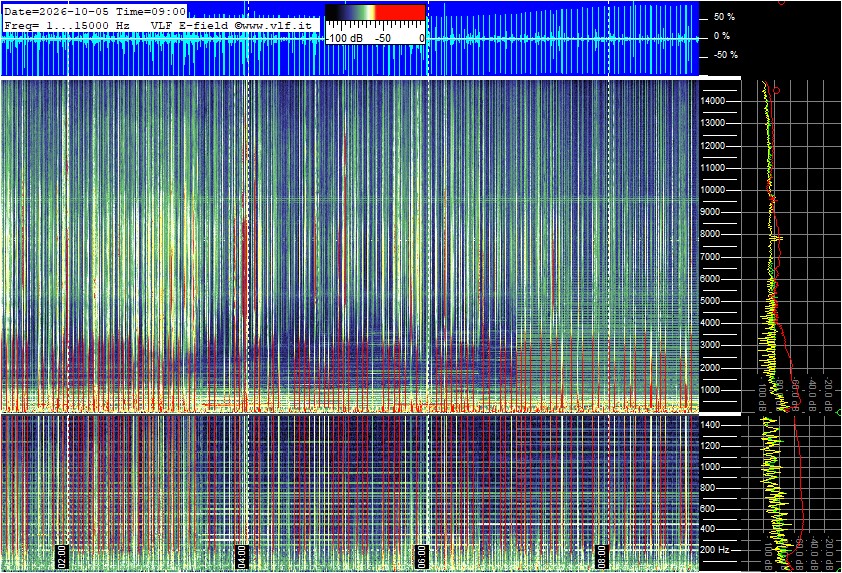The image size is (842, 573).
Task: Click the 7000 frequency axis label
Action: [711, 257]
